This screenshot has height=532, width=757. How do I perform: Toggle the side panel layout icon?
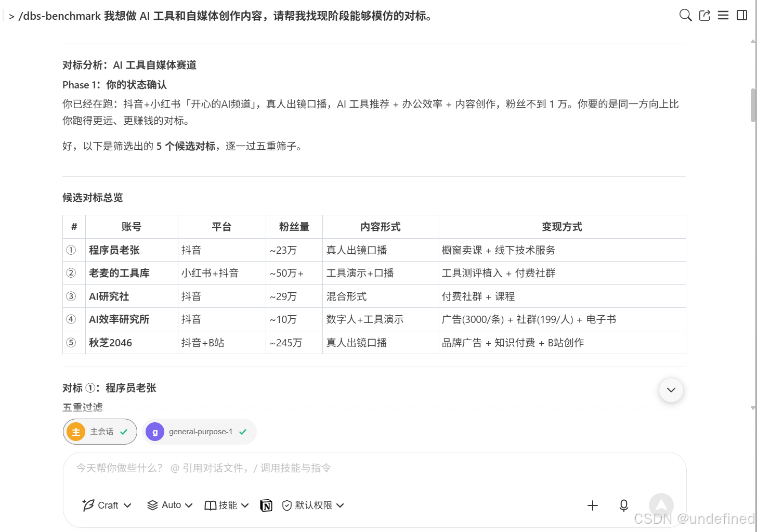coord(742,16)
